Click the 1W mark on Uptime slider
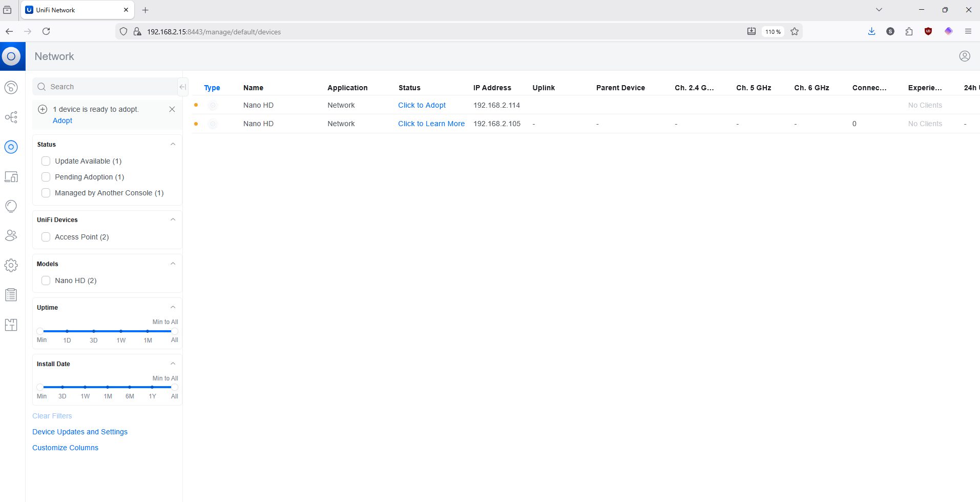Screen dimensions: 980x502 [121, 331]
